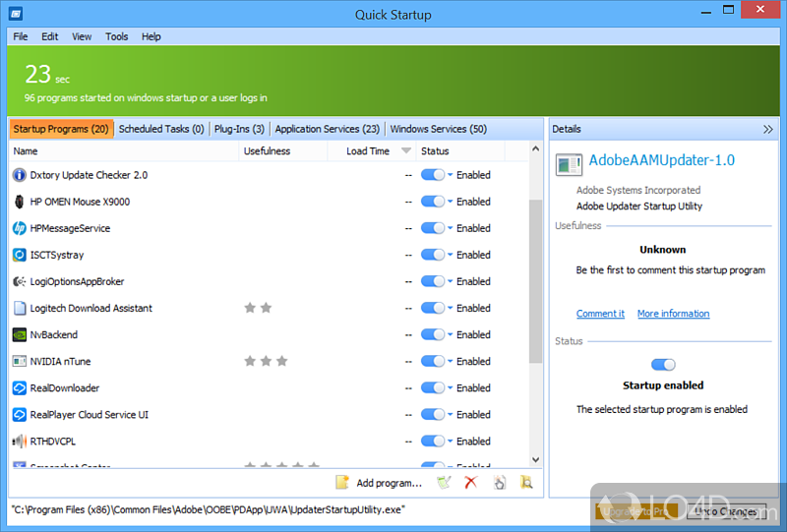Switch to Windows Services (50) tab
787x532 pixels.
click(438, 129)
